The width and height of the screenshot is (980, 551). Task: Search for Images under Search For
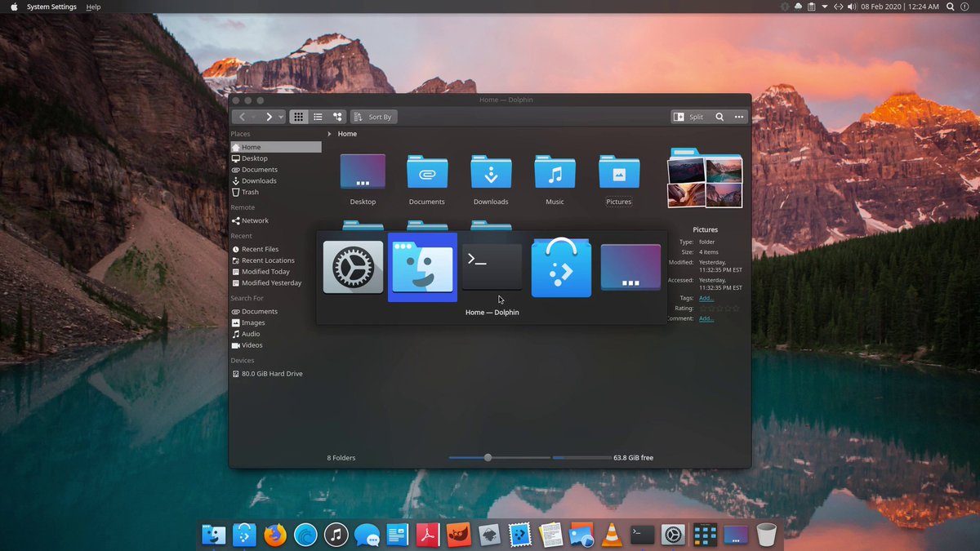pos(275,323)
